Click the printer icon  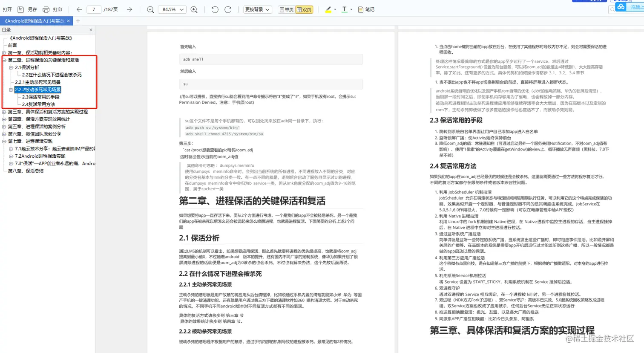pyautogui.click(x=46, y=9)
